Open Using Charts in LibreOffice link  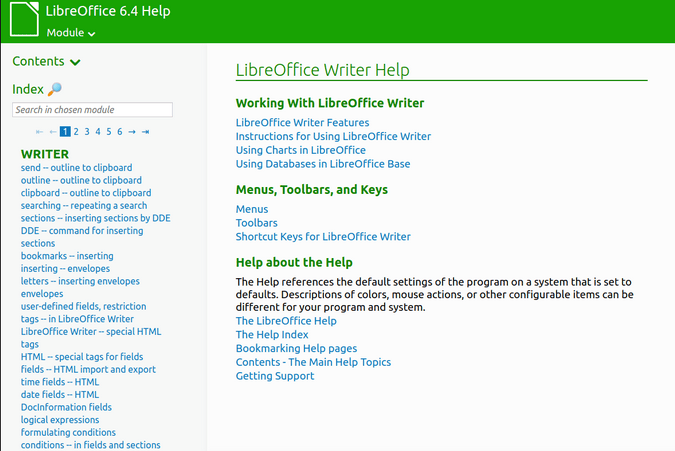click(300, 150)
